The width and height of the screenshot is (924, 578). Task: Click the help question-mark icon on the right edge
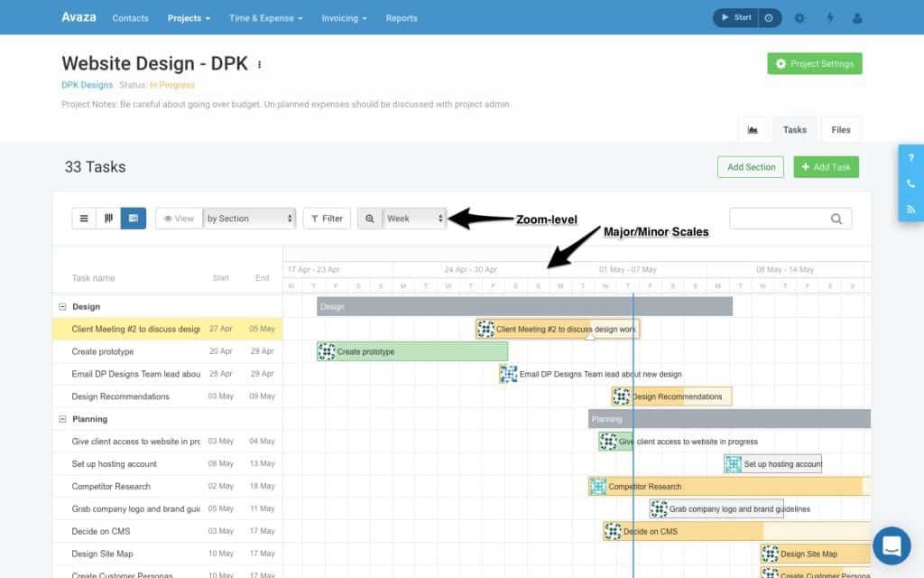[x=910, y=159]
